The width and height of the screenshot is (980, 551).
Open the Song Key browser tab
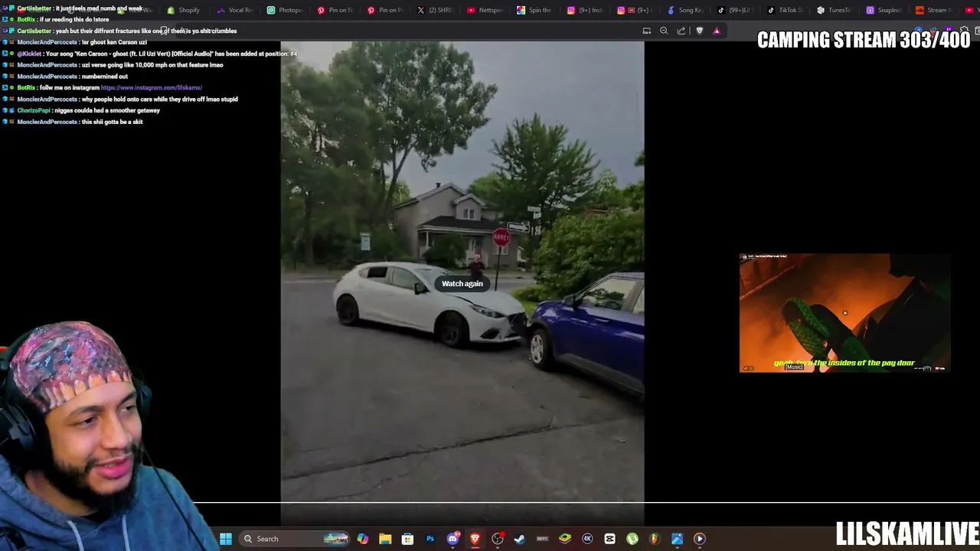pyautogui.click(x=685, y=10)
